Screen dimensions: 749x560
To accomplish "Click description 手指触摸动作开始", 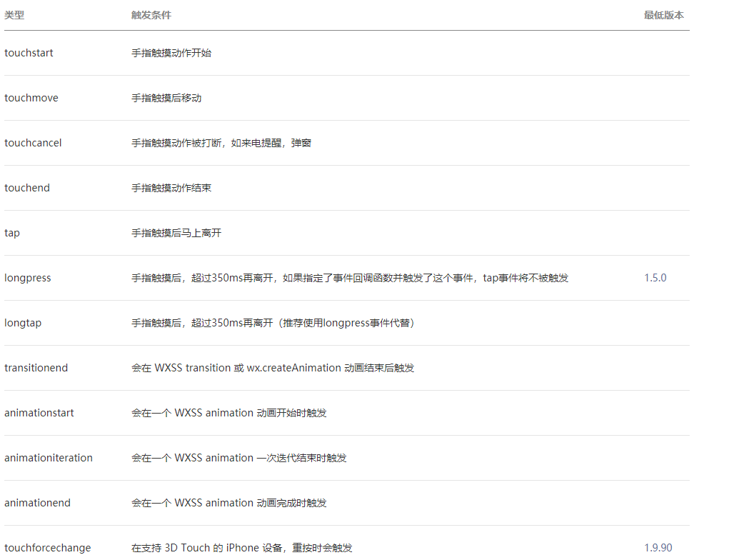I will [171, 53].
